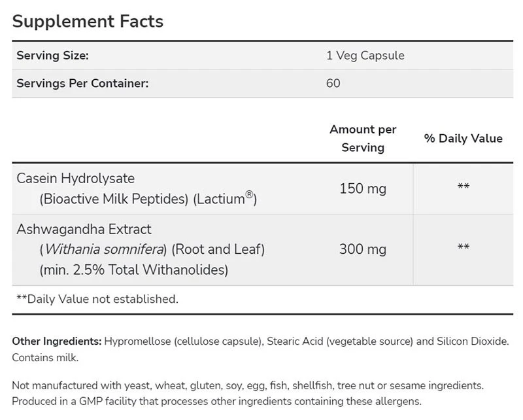Select the 1 Veg Capsule value
523x420 pixels.
click(x=365, y=56)
